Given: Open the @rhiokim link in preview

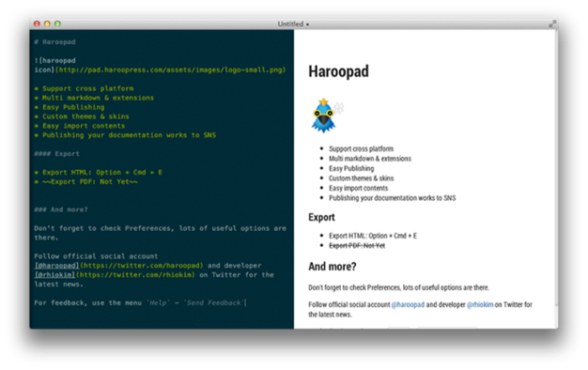Looking at the screenshot, I should [480, 304].
